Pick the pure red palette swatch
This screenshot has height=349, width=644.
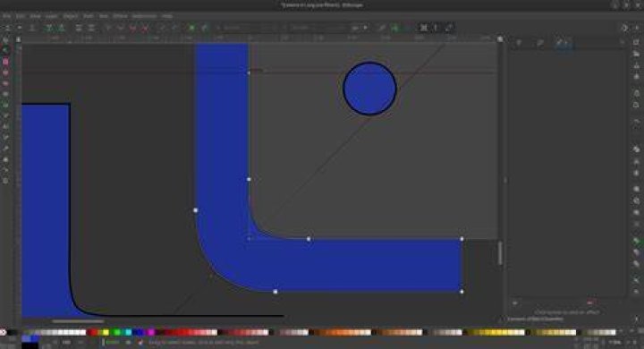pyautogui.click(x=94, y=332)
